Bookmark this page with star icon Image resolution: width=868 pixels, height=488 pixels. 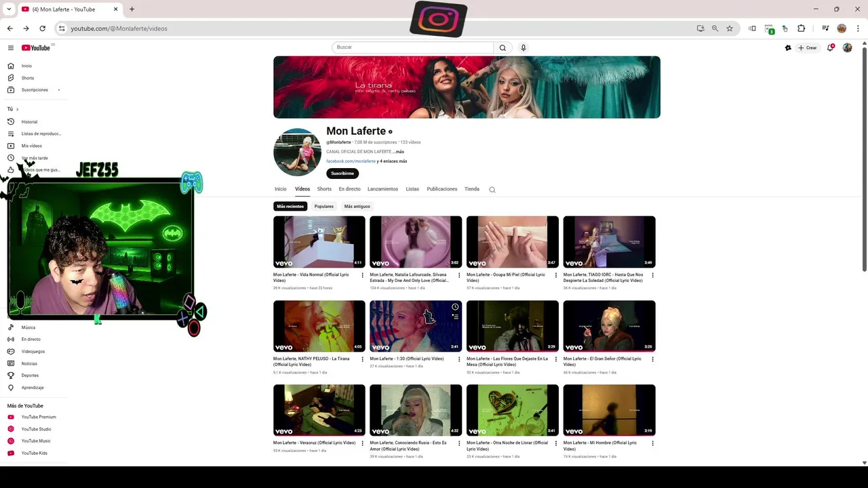(x=730, y=28)
